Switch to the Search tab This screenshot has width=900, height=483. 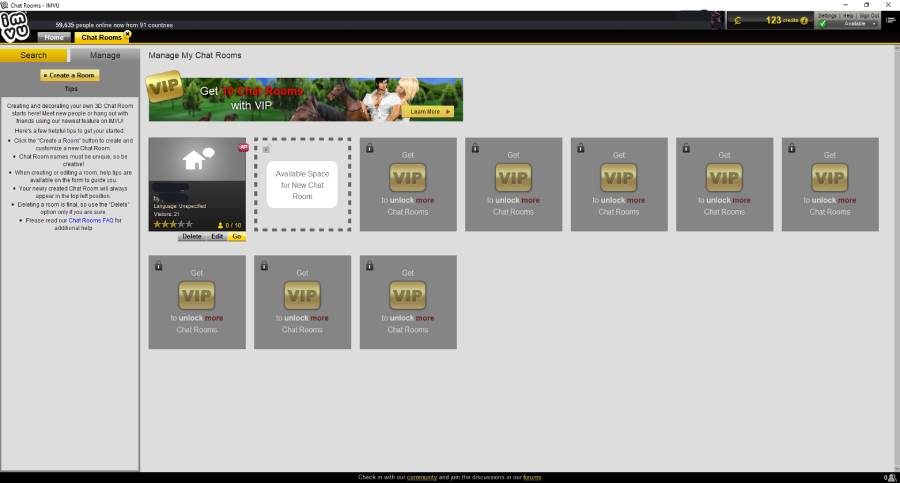[33, 55]
